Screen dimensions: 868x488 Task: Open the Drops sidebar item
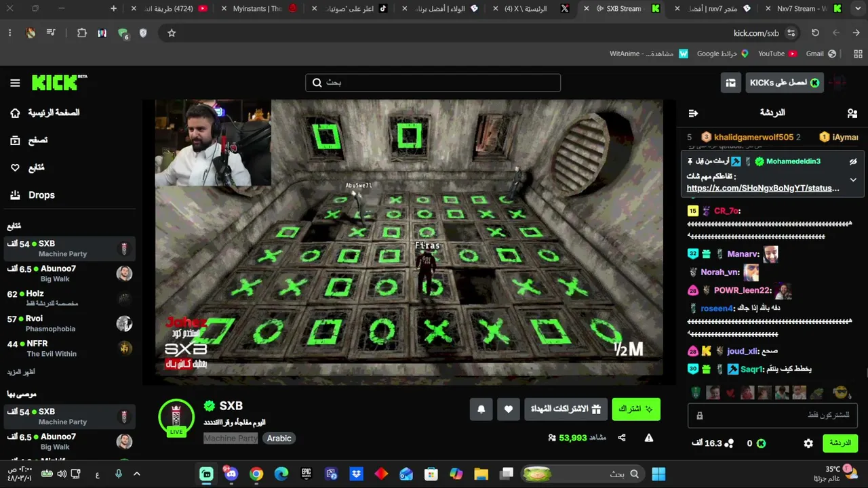click(x=33, y=195)
